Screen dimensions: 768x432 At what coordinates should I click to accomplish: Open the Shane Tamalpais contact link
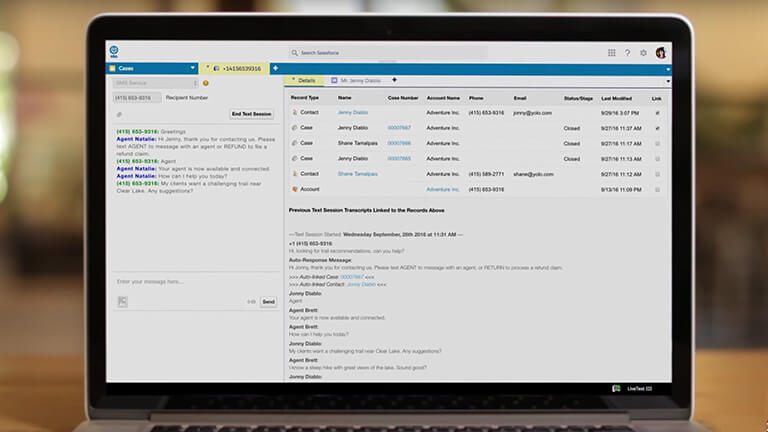coord(358,174)
